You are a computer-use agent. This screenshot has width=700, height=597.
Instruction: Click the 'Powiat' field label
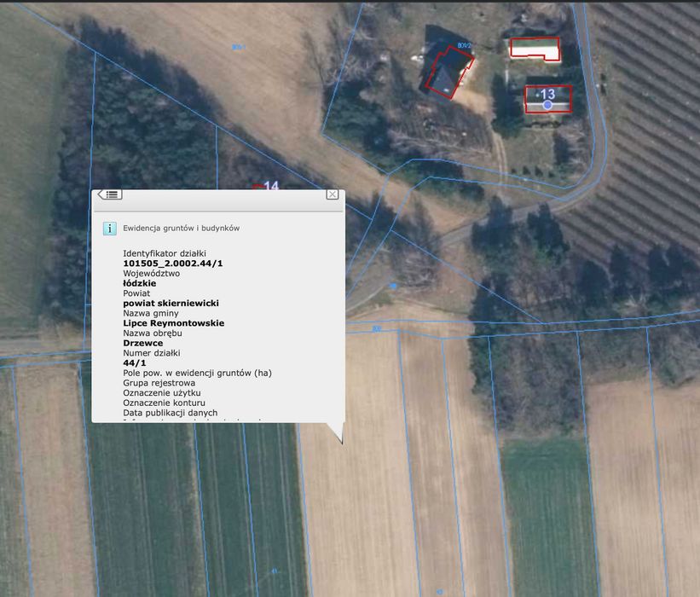pyautogui.click(x=136, y=293)
